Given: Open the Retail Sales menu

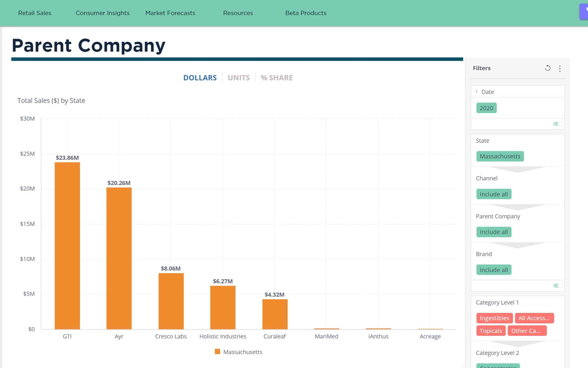Looking at the screenshot, I should pyautogui.click(x=35, y=13).
